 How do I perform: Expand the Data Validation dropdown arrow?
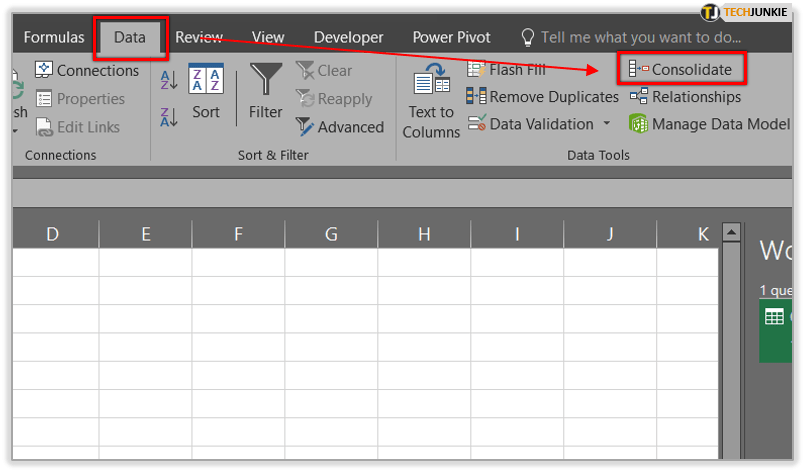click(606, 124)
